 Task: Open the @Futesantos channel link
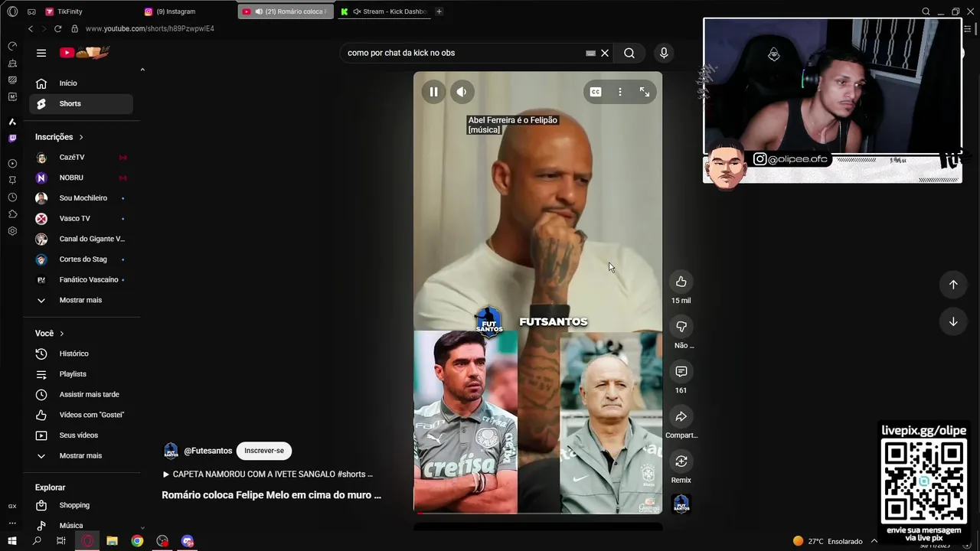click(x=207, y=451)
